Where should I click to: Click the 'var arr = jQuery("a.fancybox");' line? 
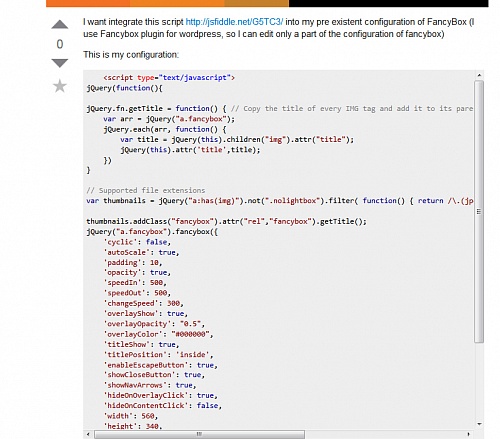click(x=169, y=119)
